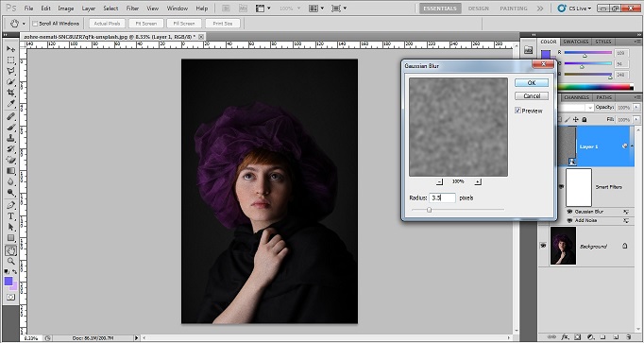Screen dimensions: 644x343
Task: Launch Bridge from the application bar
Action: point(226,9)
